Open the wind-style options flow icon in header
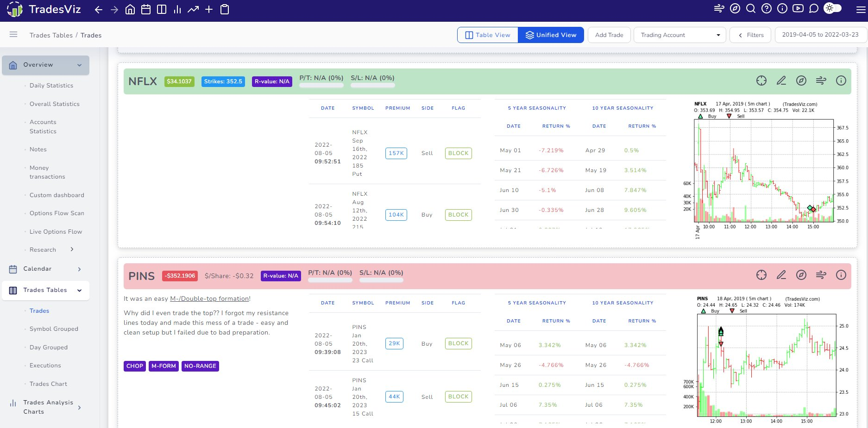868x428 pixels. [719, 8]
